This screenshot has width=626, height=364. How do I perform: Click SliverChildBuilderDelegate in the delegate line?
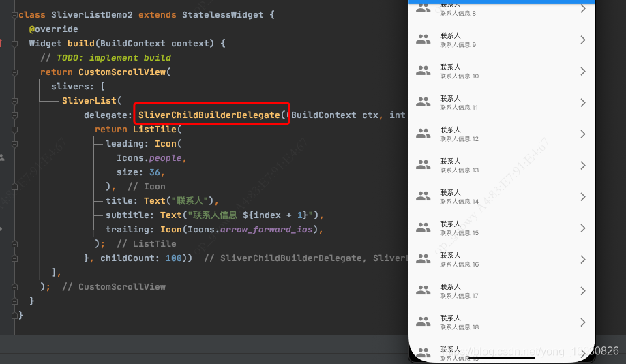[209, 115]
